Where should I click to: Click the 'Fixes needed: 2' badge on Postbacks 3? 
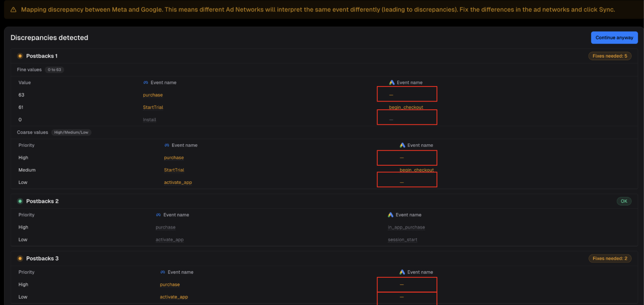click(610, 259)
